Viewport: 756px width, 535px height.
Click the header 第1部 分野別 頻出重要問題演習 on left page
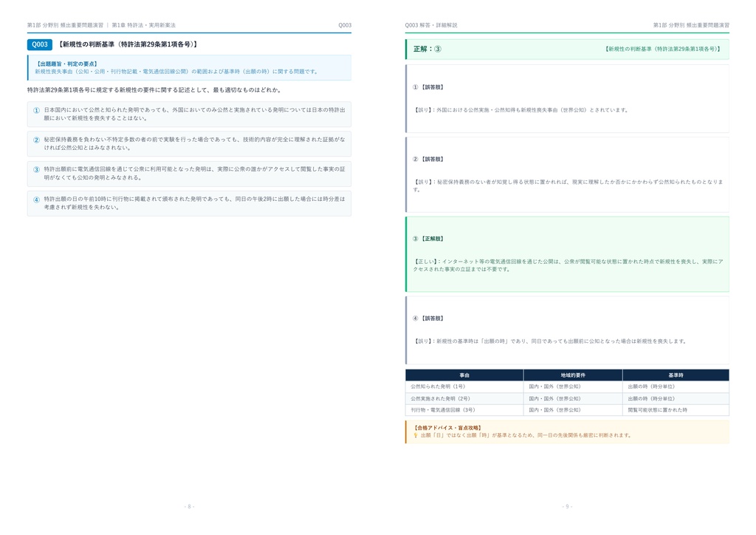pyautogui.click(x=65, y=25)
